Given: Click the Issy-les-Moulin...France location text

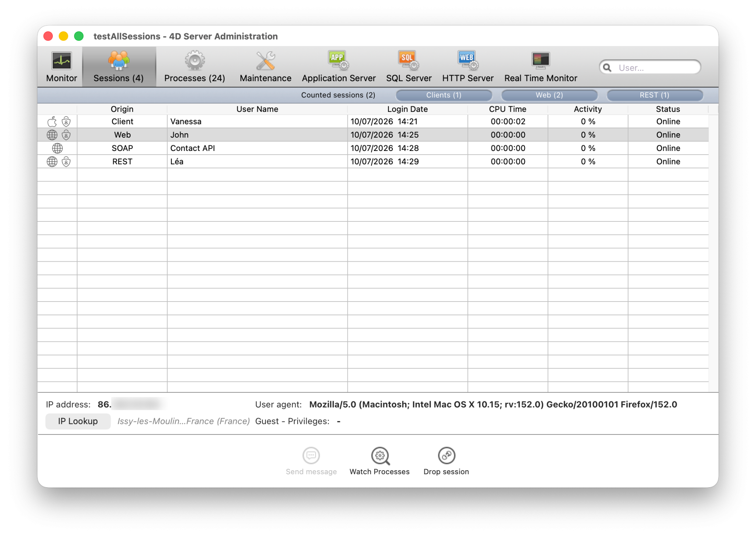Looking at the screenshot, I should pos(183,421).
